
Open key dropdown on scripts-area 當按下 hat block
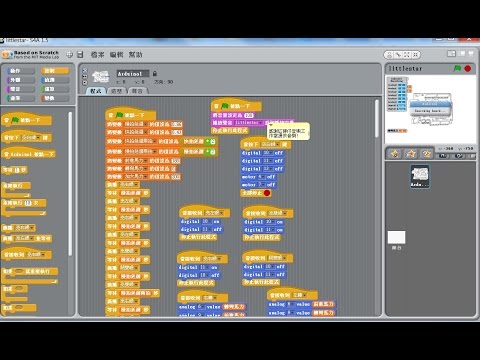[270, 144]
